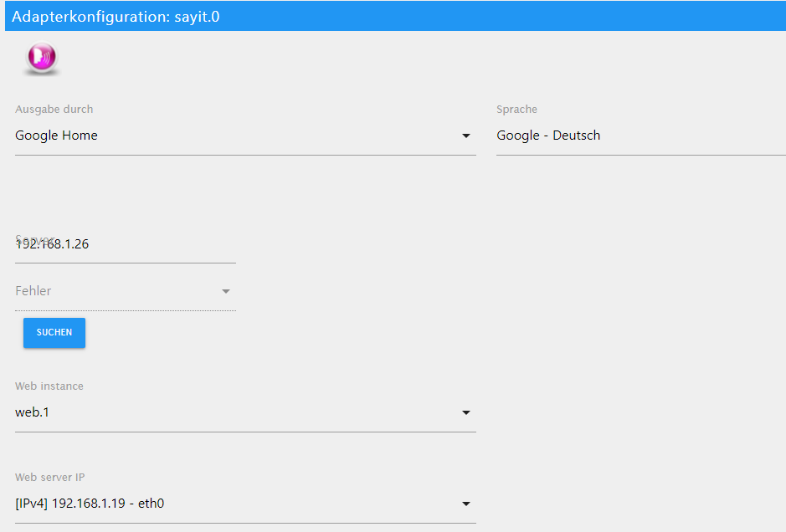Click the Adapterkonfiguration: sayit.0 header title
Image resolution: width=786 pixels, height=532 pixels.
[x=116, y=16]
